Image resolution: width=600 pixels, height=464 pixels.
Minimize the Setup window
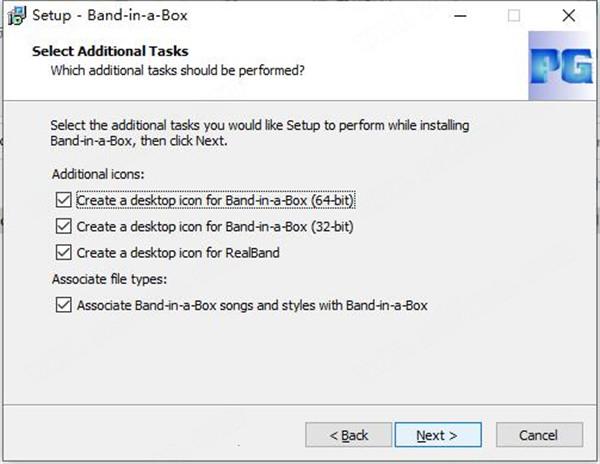[x=460, y=16]
